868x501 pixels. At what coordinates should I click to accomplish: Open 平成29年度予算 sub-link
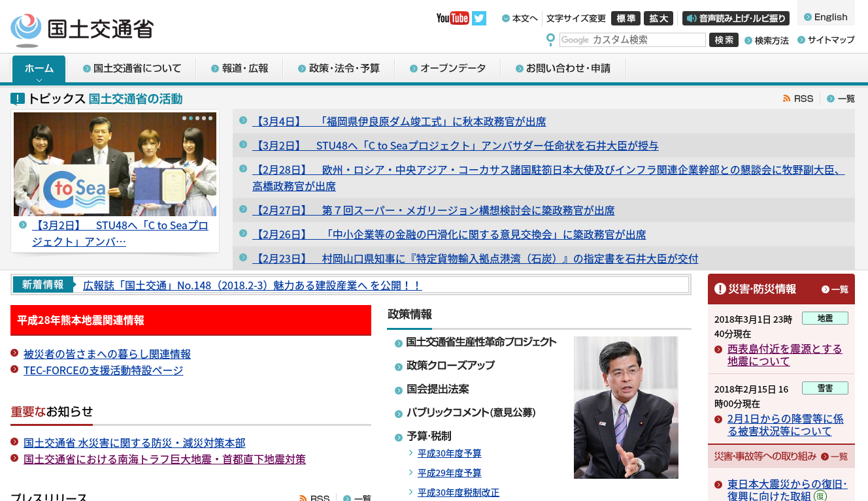(x=450, y=473)
